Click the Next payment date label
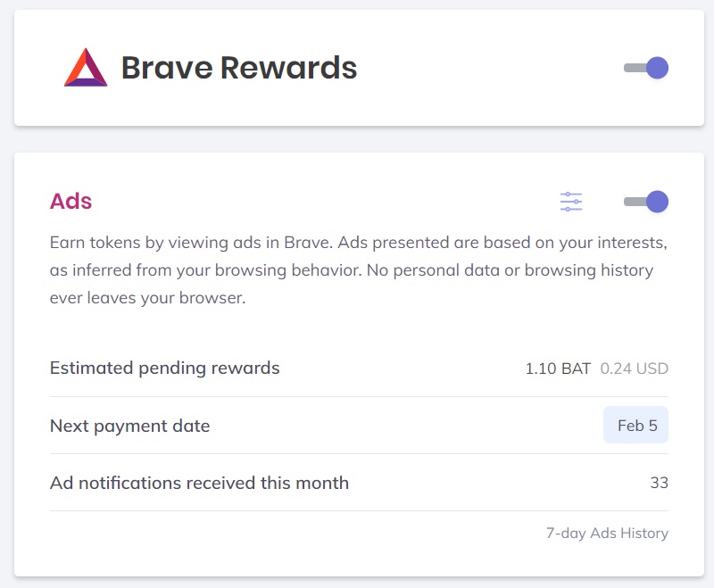This screenshot has height=588, width=714. pyautogui.click(x=129, y=426)
